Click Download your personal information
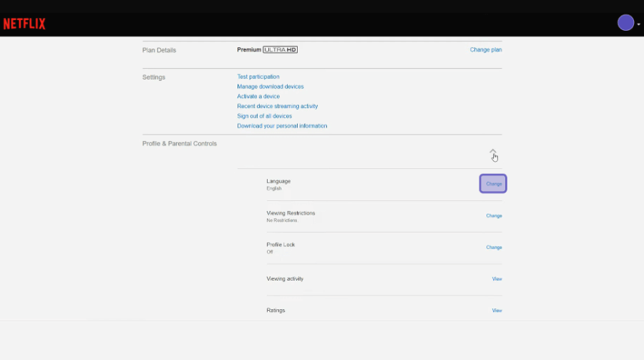 [282, 126]
